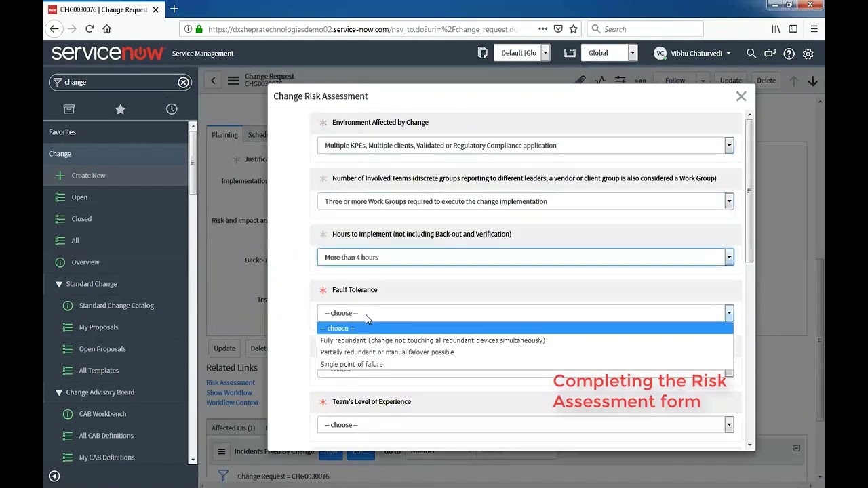Click the Risk Assessment related link
Image resolution: width=868 pixels, height=488 pixels.
(231, 382)
